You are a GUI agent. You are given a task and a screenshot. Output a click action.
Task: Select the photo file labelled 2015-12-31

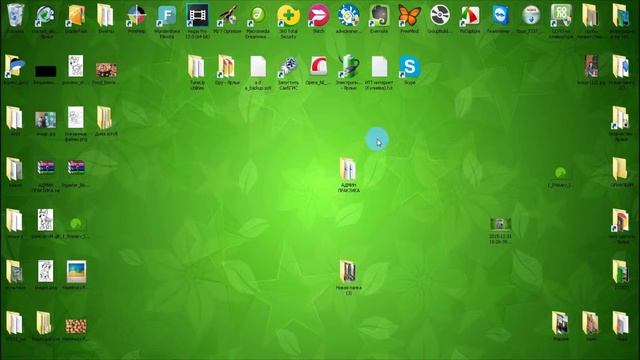point(500,224)
